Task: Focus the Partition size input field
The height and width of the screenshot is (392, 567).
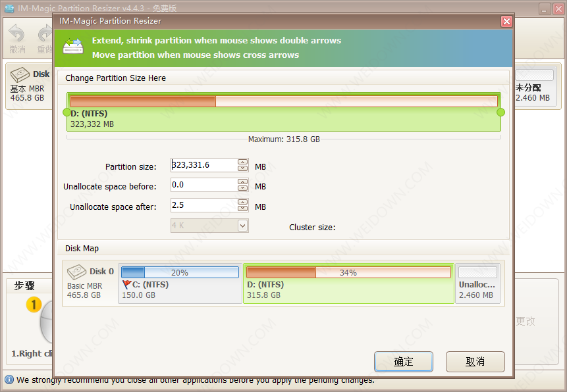Action: click(x=204, y=165)
